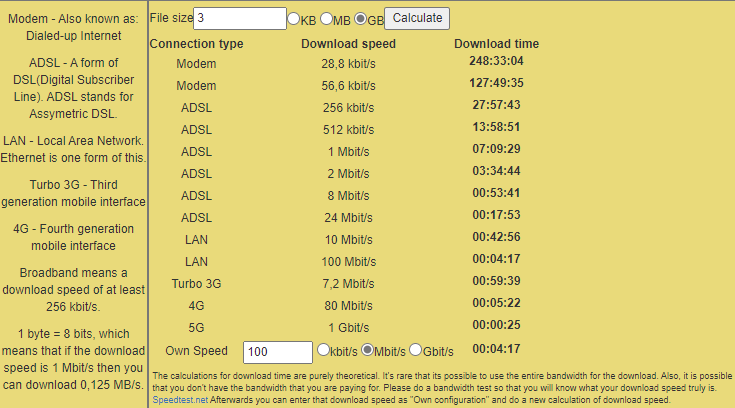Click the 1 Mbit/s speed cell

coord(348,152)
